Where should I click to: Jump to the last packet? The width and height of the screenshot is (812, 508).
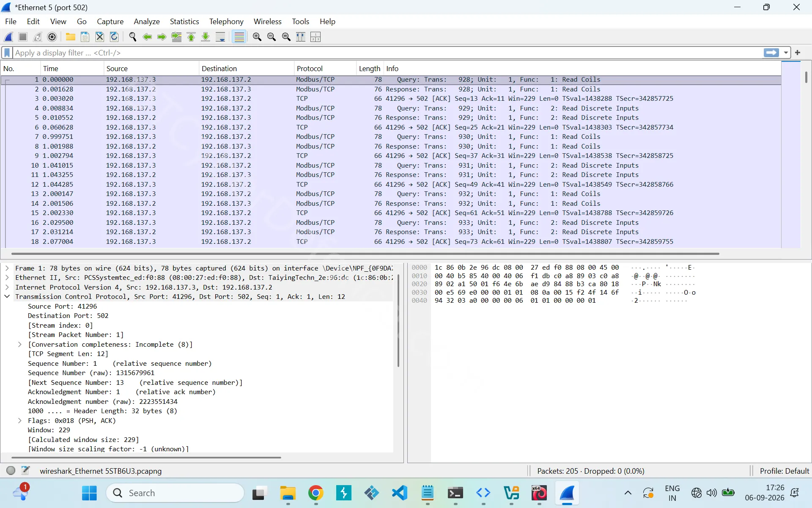coord(206,37)
